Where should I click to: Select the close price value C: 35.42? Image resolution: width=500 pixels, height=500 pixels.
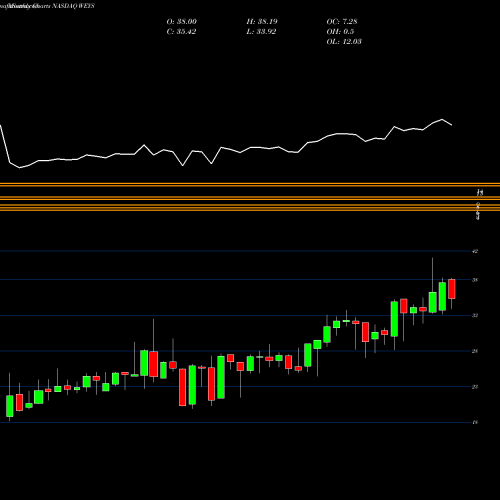[181, 32]
